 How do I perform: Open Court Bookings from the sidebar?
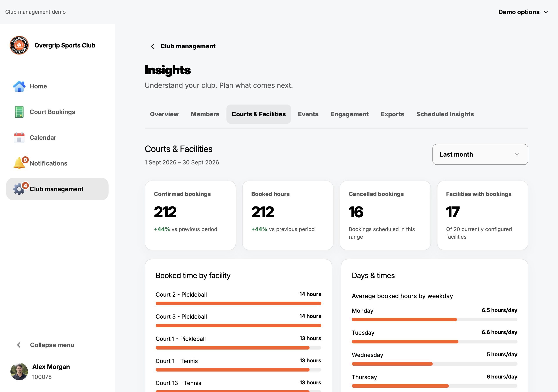(57, 112)
